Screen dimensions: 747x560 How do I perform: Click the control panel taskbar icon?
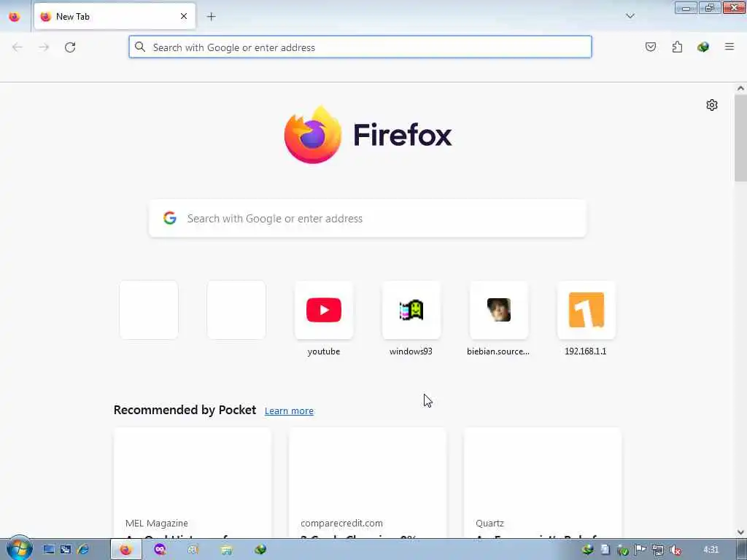coord(193,550)
